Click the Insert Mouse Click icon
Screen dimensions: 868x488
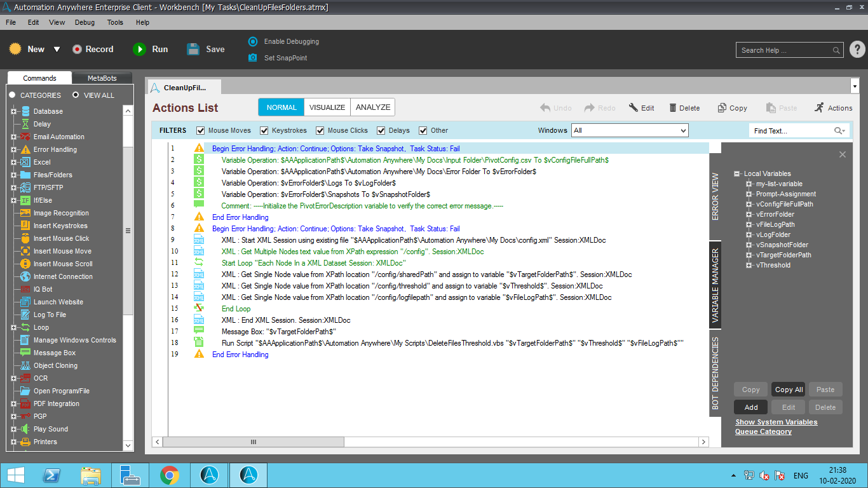tap(25, 238)
